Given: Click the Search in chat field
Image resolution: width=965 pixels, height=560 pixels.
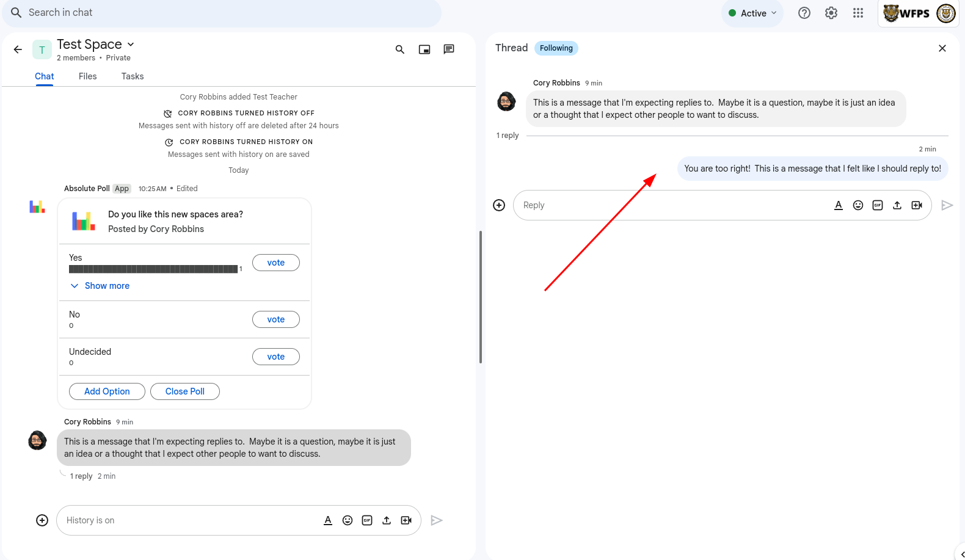Looking at the screenshot, I should tap(222, 13).
